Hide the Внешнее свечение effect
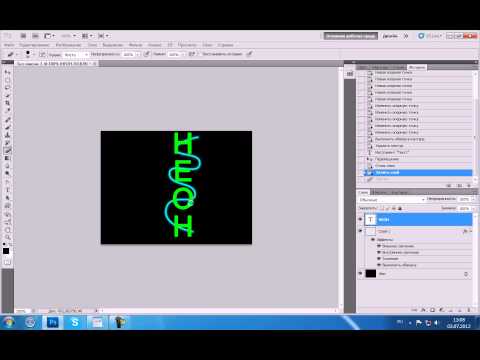 click(x=379, y=246)
